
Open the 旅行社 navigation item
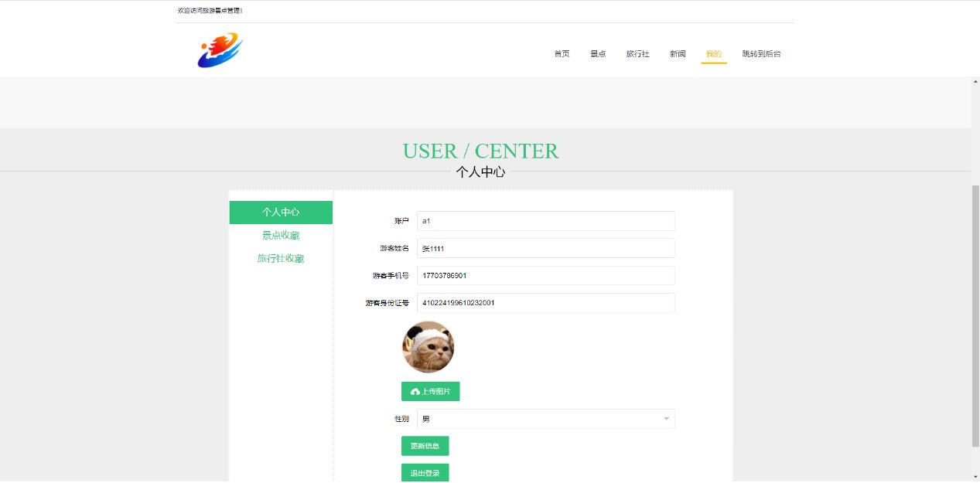click(x=638, y=54)
